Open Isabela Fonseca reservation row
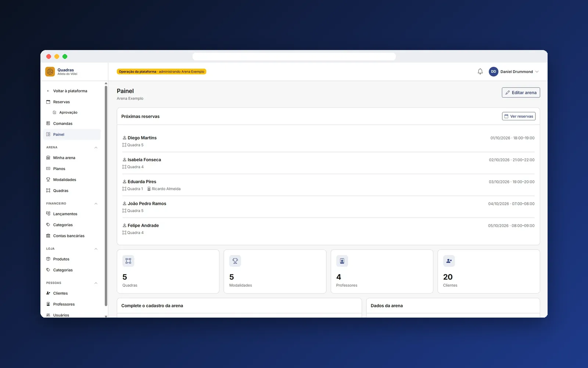This screenshot has height=368, width=588. coord(328,163)
